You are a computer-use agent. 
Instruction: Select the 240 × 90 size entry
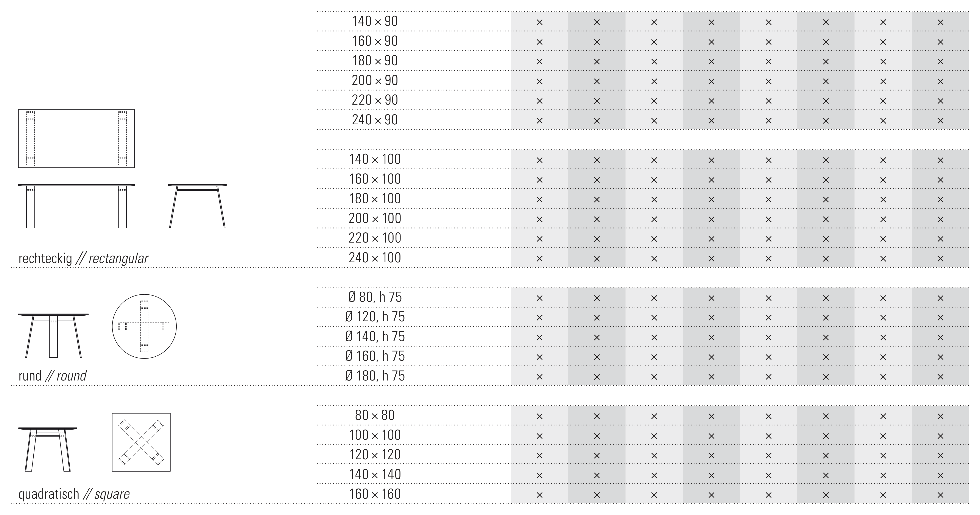click(375, 120)
